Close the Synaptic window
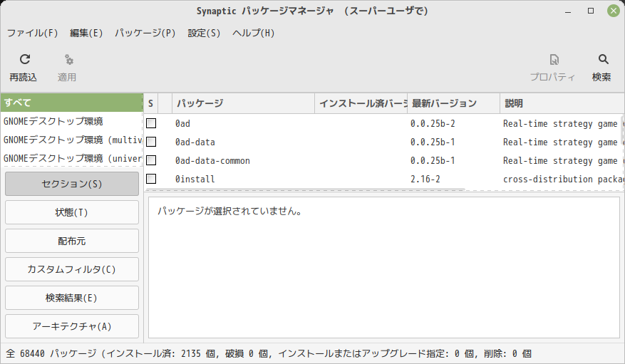 tap(614, 11)
